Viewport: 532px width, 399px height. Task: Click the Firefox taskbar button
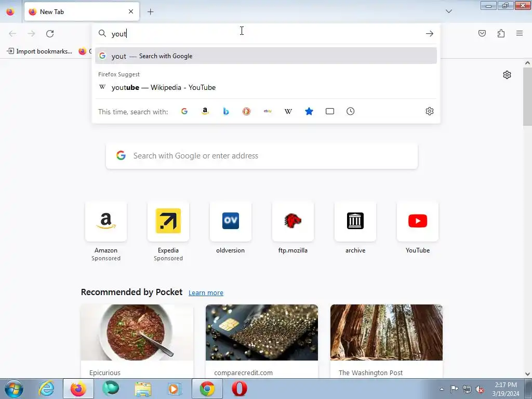78,389
